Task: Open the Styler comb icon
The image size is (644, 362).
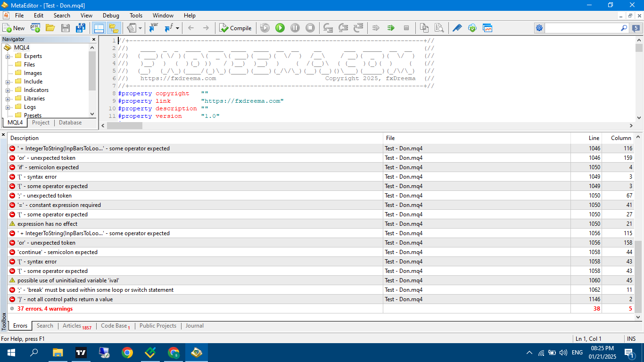Action: [x=457, y=28]
